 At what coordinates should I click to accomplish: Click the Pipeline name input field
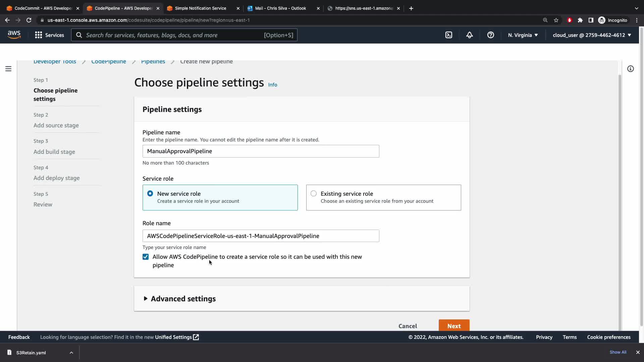coord(261,151)
